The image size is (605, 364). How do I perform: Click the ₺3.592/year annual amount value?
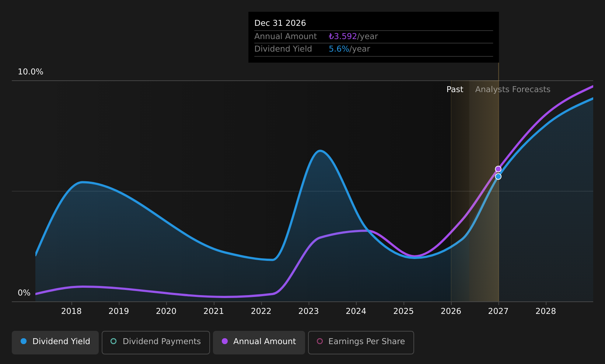[353, 36]
